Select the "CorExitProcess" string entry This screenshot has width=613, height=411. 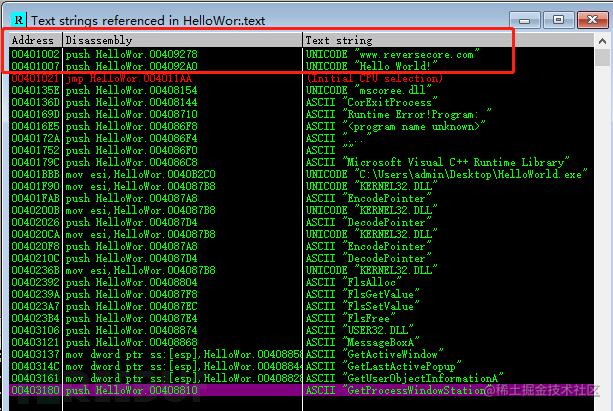pyautogui.click(x=371, y=102)
